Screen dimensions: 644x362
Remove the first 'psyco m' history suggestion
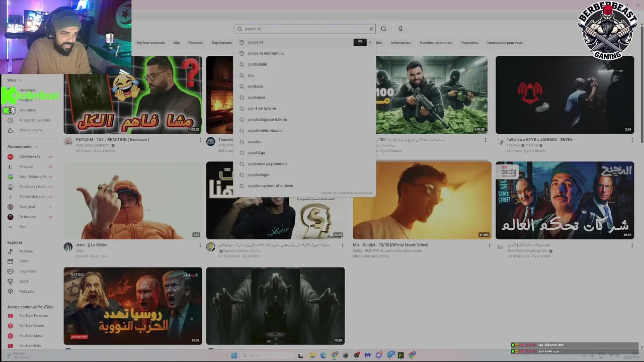coord(370,42)
